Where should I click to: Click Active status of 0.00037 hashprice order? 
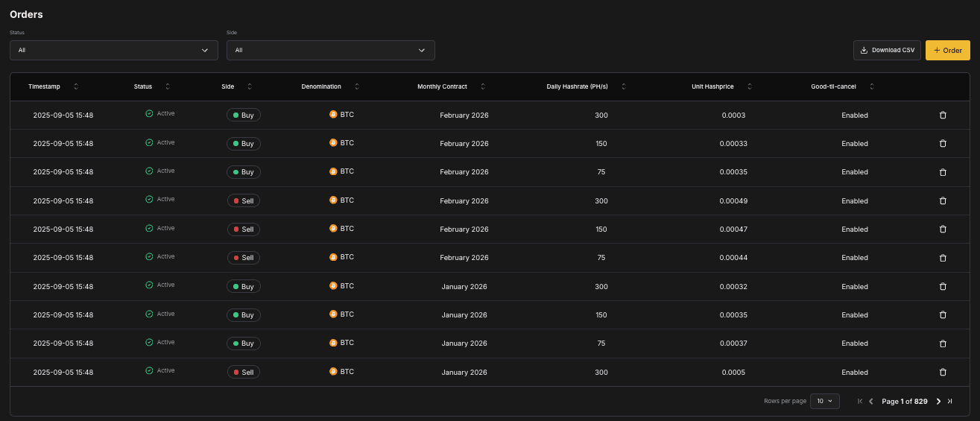click(160, 343)
